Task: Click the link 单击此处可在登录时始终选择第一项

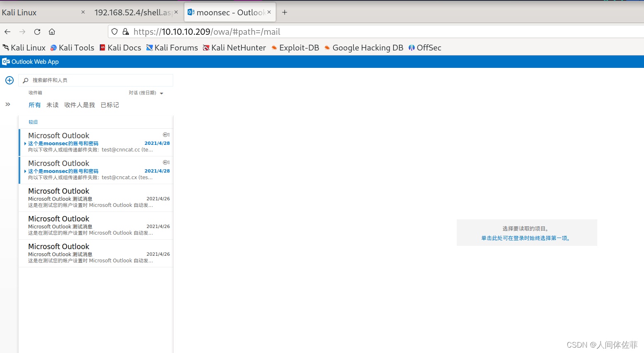Action: point(525,238)
